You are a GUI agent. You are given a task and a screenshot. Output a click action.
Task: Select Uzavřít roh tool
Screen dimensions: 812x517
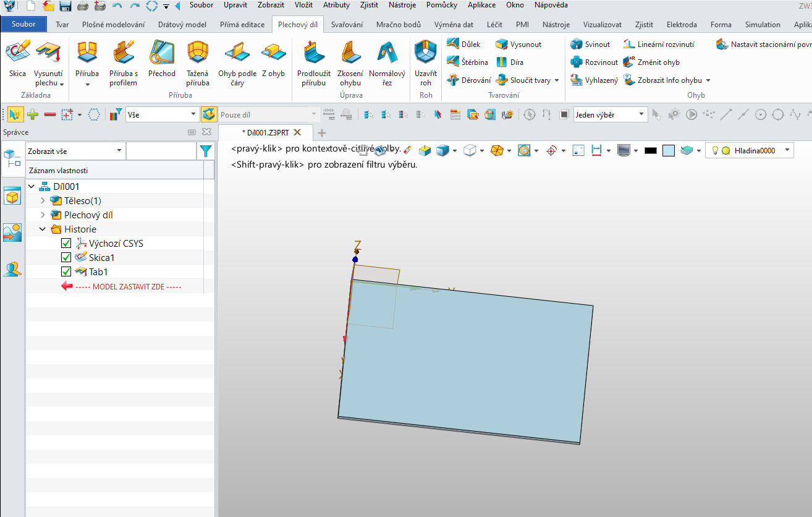pyautogui.click(x=426, y=62)
